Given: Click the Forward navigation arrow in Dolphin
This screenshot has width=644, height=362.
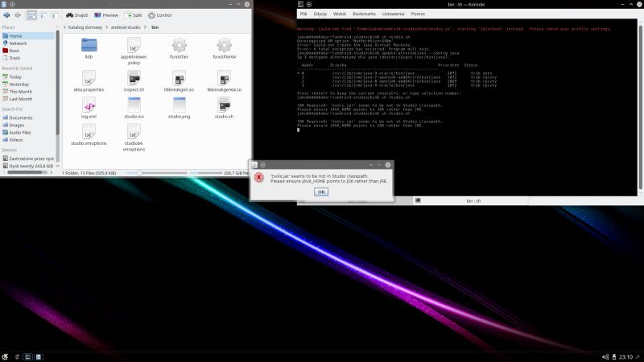Looking at the screenshot, I should [x=16, y=14].
